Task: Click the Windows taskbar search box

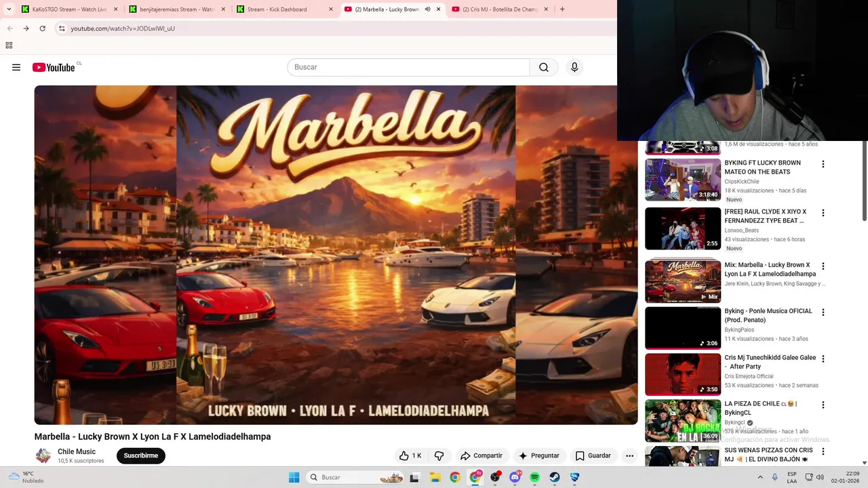Action: pos(354,477)
